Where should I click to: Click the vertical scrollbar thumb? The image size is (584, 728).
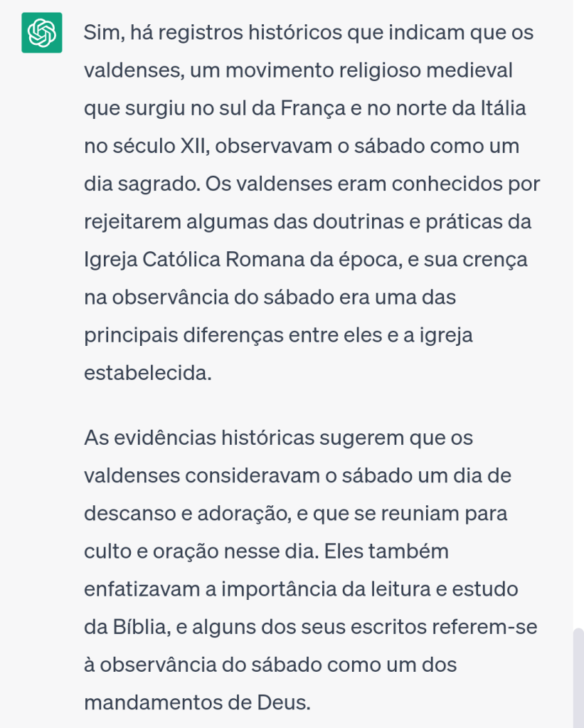coord(578,676)
